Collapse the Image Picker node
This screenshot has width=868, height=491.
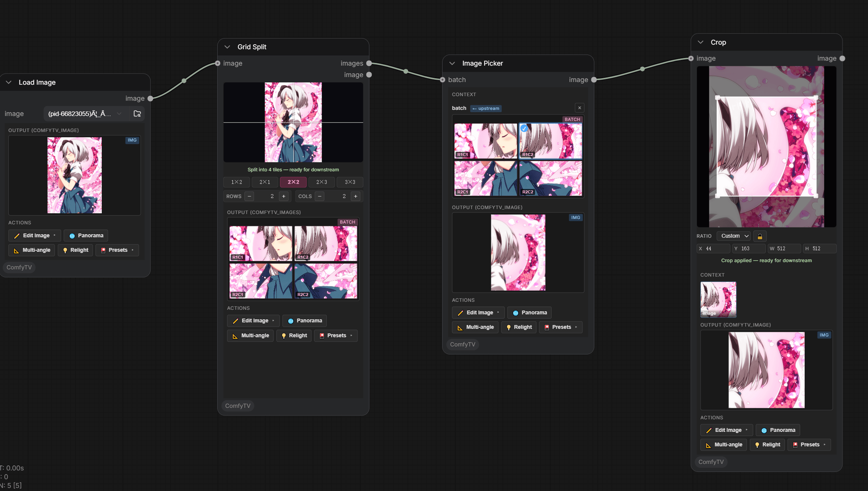pos(452,63)
